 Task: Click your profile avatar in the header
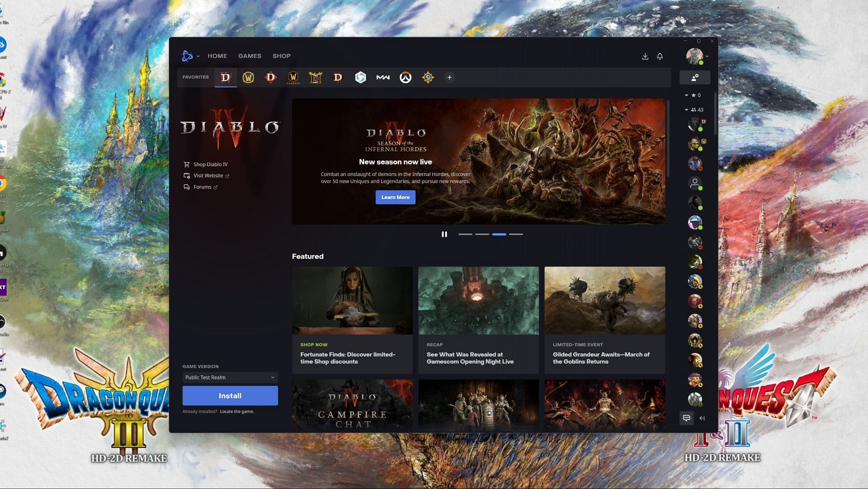pyautogui.click(x=695, y=56)
